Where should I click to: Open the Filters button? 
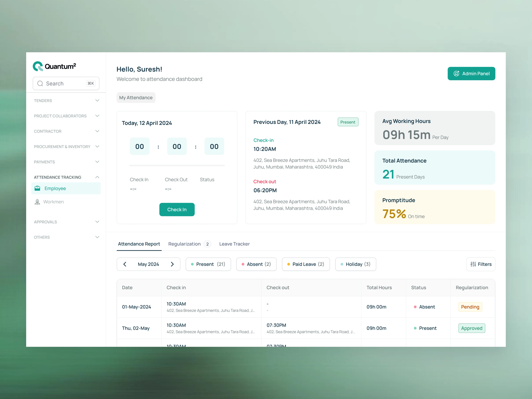point(480,264)
